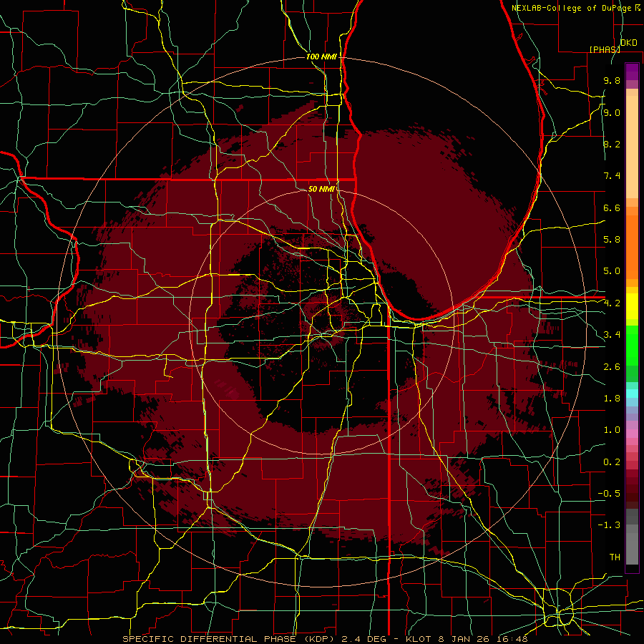Pick the bright green band on the color bar
The height and width of the screenshot is (644, 644).
point(632,345)
